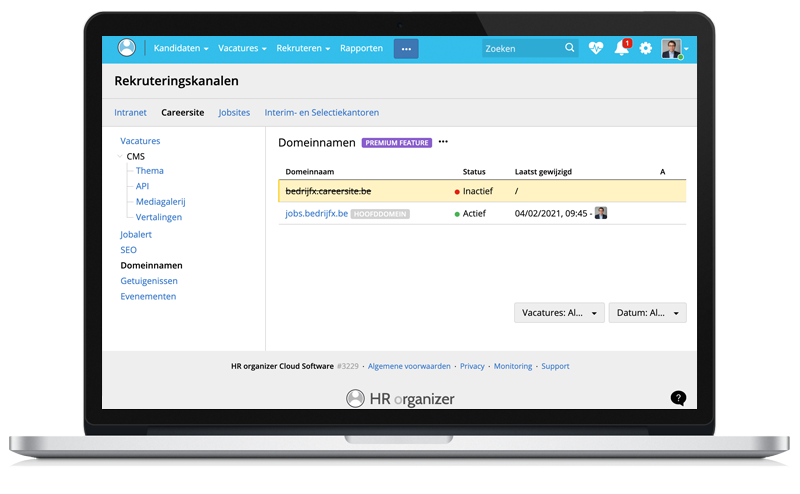Image resolution: width=800 pixels, height=494 pixels.
Task: Open the notifications bell icon
Action: [x=621, y=49]
